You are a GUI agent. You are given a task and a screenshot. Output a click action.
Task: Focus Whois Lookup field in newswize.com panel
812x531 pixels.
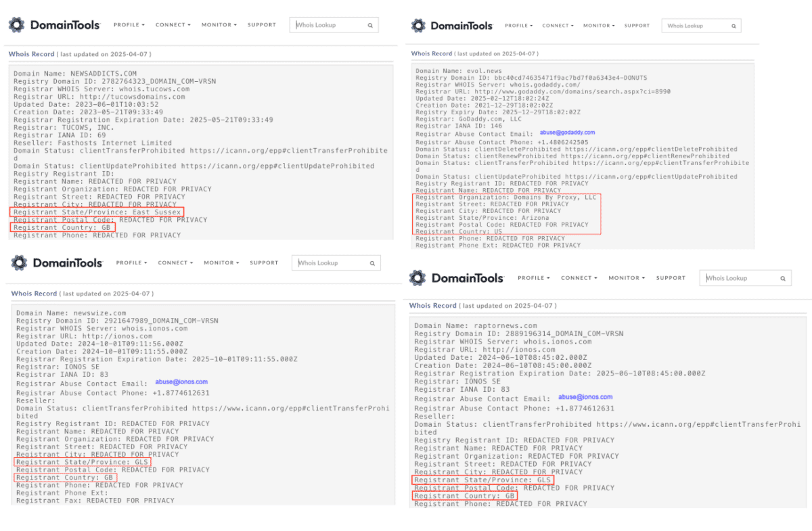336,263
